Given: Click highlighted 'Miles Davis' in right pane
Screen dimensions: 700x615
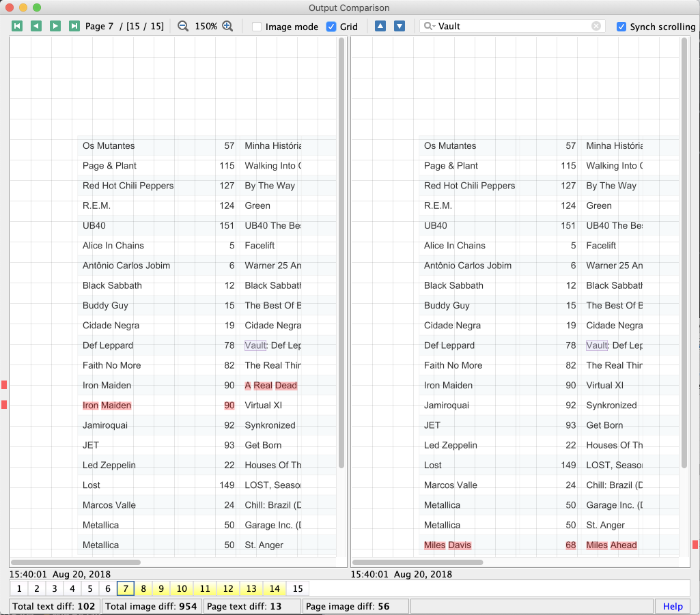Looking at the screenshot, I should [447, 545].
